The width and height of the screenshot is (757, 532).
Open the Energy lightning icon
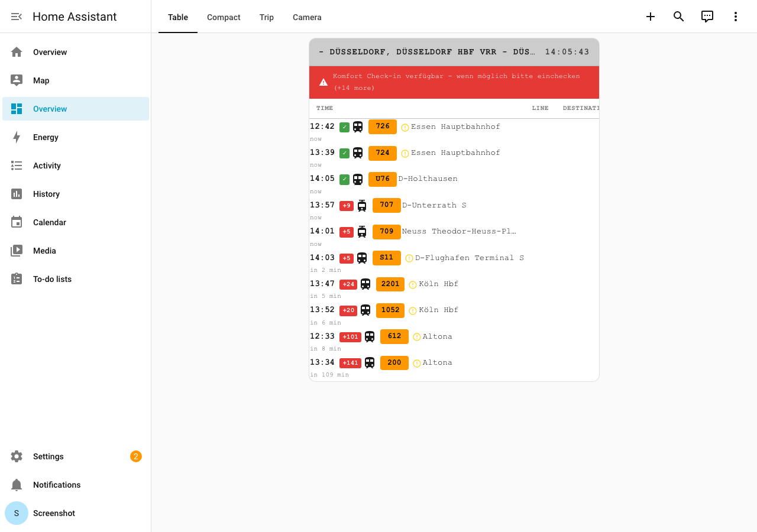pyautogui.click(x=17, y=137)
